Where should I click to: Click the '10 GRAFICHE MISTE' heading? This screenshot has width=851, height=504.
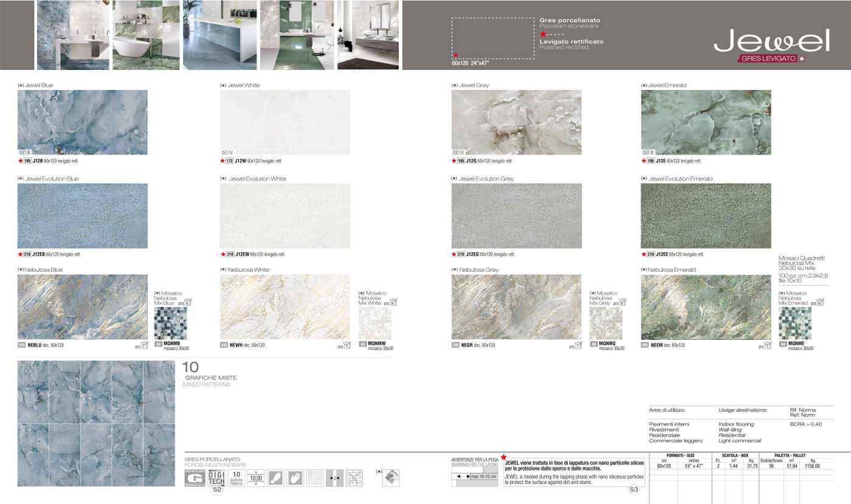[x=210, y=371]
